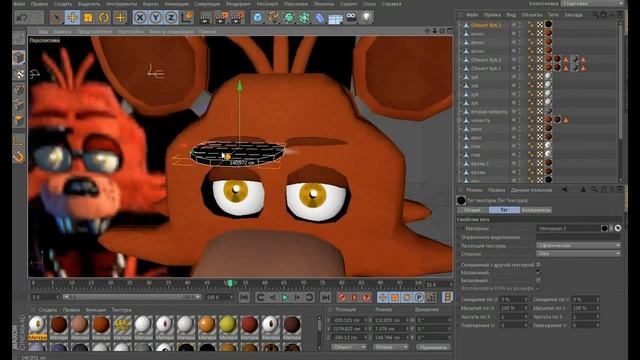Enable the Axis tool in sidebar
The image size is (640, 360).
click(19, 141)
